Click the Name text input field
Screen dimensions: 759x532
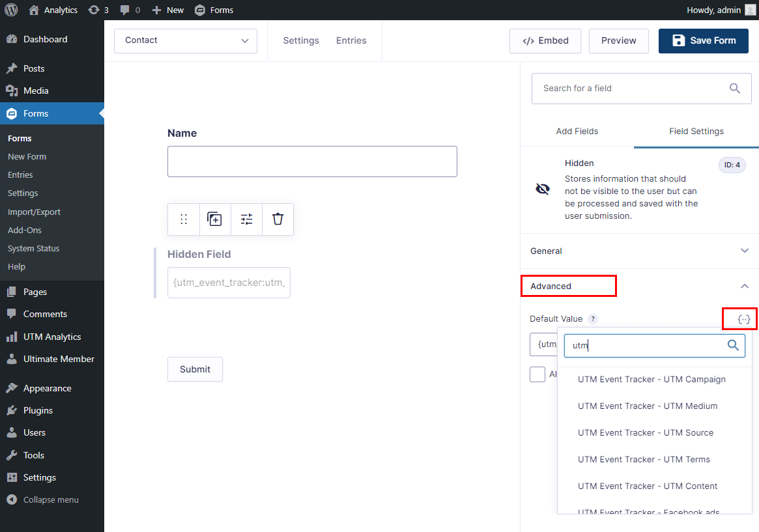(312, 161)
